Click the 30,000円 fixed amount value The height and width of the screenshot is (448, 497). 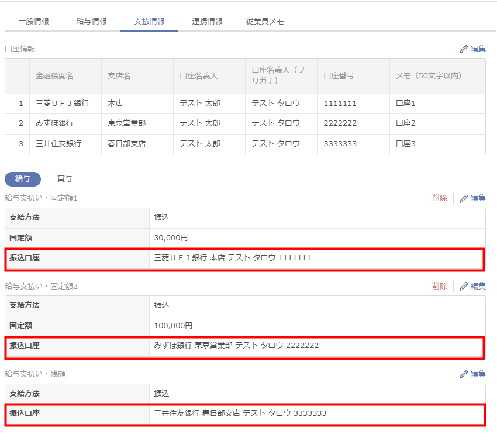(171, 238)
